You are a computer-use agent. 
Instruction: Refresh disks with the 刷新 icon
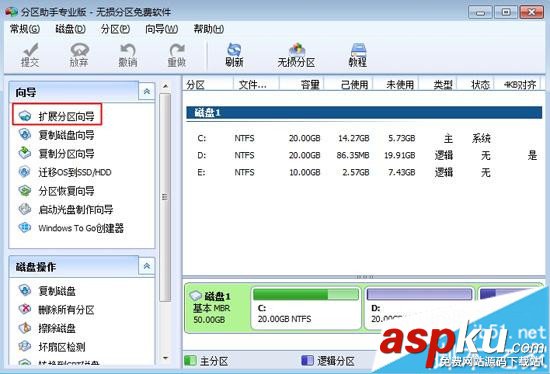tap(234, 55)
